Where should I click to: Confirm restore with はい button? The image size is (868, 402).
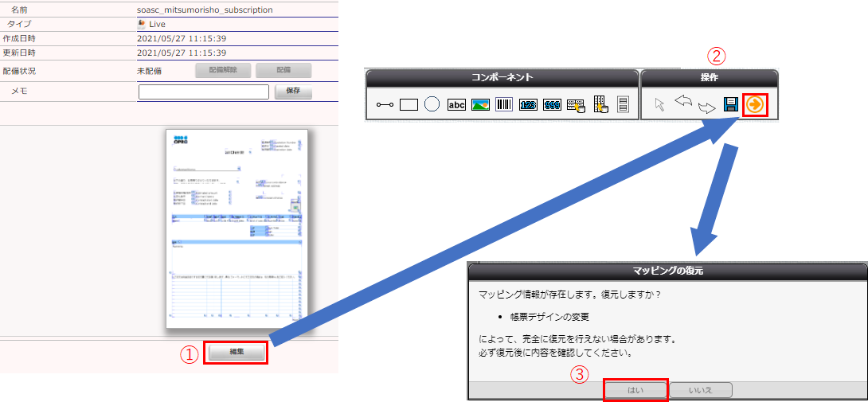635,390
